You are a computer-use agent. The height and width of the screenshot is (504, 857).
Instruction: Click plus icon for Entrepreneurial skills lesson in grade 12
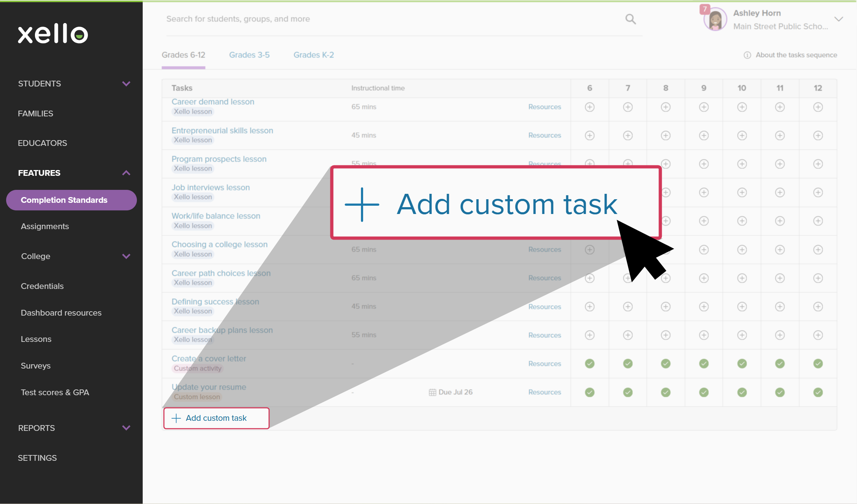point(818,135)
